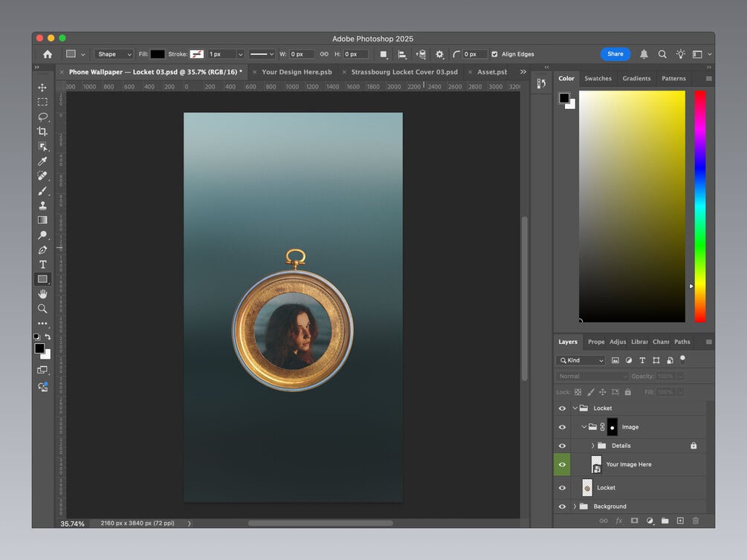
Task: Open the Search magnifier icon
Action: click(x=662, y=54)
